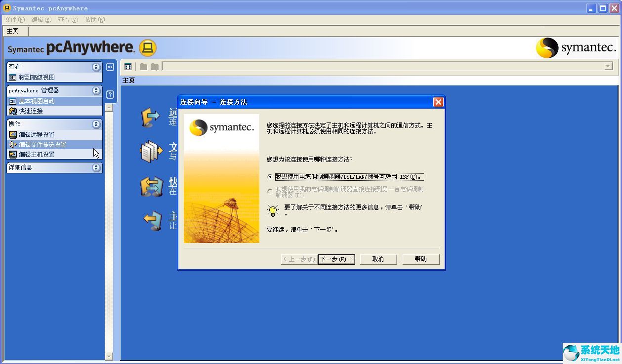Open the 查看 menu
Viewport: 622px width, 364px height.
68,20
